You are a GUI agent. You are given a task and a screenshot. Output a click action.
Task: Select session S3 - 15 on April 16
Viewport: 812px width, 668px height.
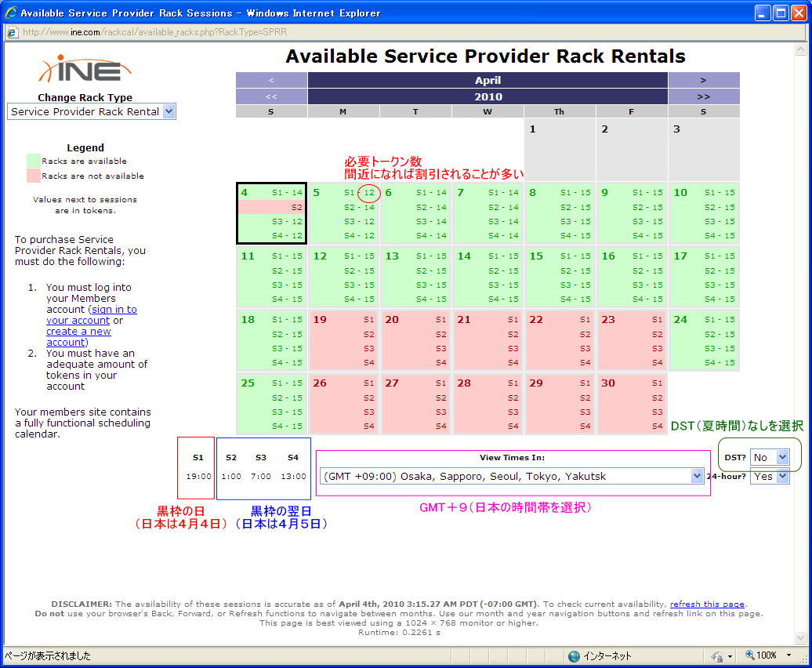647,285
